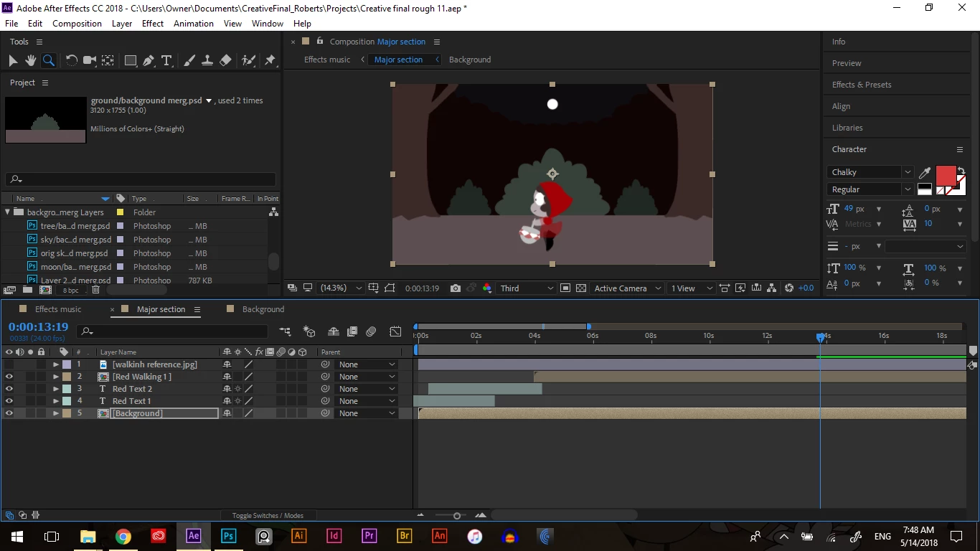This screenshot has width=980, height=551.
Task: Open Photoshop from the taskbar
Action: (x=228, y=536)
